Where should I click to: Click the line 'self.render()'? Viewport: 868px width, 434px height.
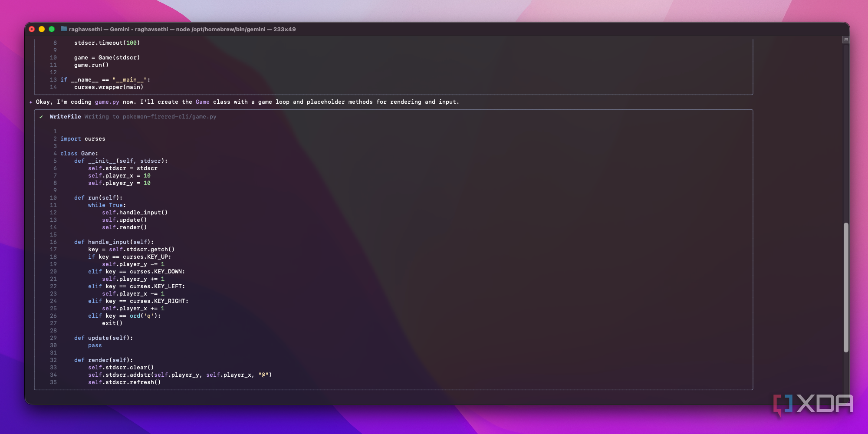coord(125,227)
